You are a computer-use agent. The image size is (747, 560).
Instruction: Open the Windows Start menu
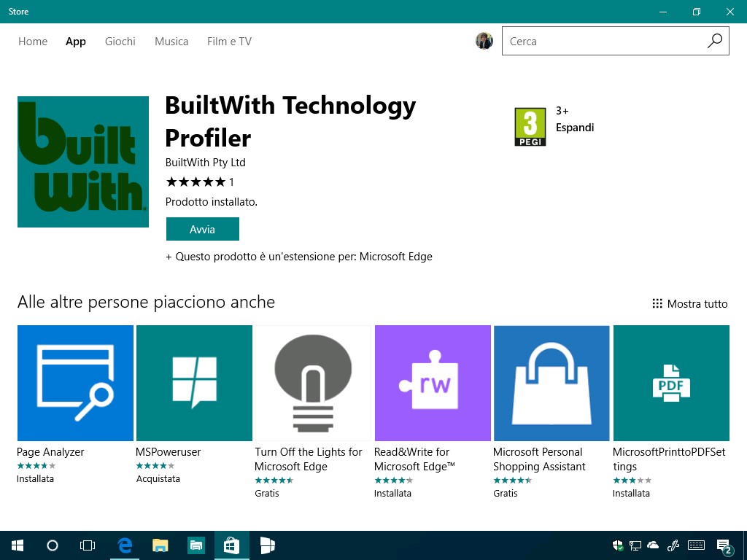click(x=18, y=545)
